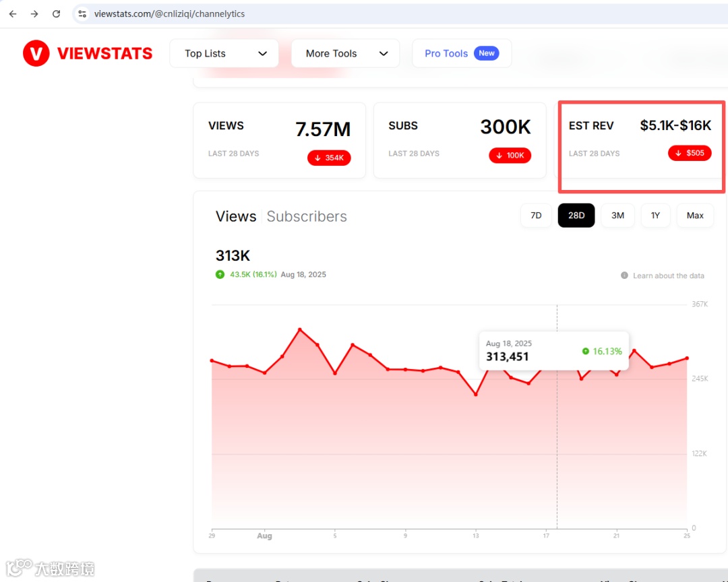Click the 354K views change badge
Viewport: 728px width, 582px height.
tap(329, 158)
